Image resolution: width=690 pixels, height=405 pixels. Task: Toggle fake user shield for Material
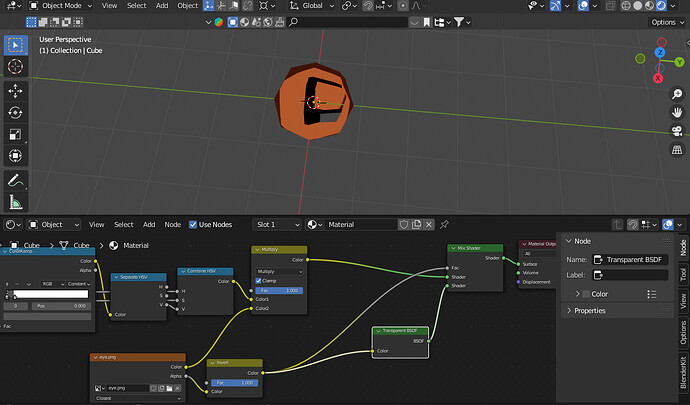point(404,225)
